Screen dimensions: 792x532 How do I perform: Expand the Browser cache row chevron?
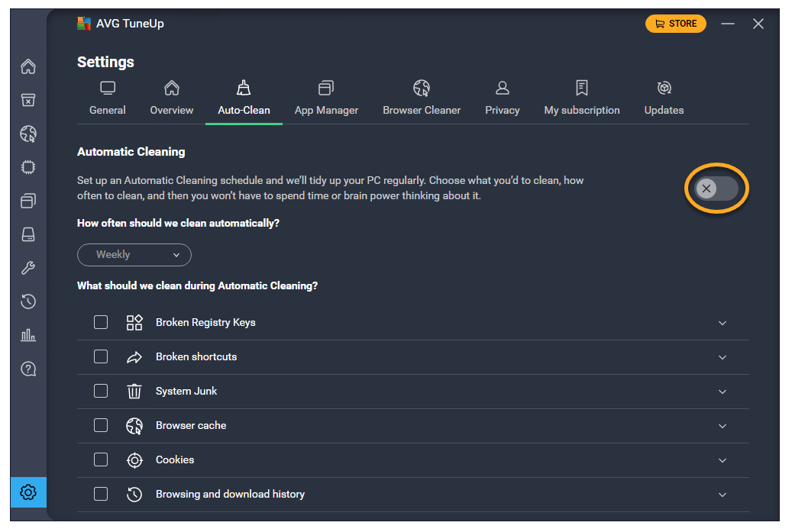click(722, 426)
